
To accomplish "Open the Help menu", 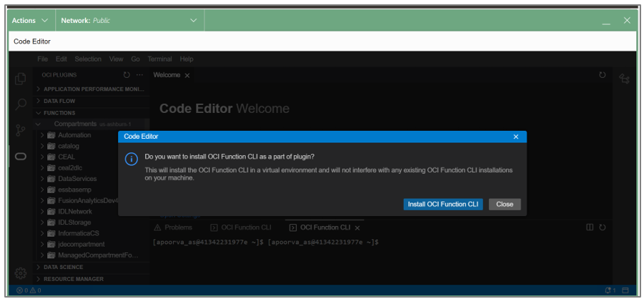I will [x=186, y=59].
